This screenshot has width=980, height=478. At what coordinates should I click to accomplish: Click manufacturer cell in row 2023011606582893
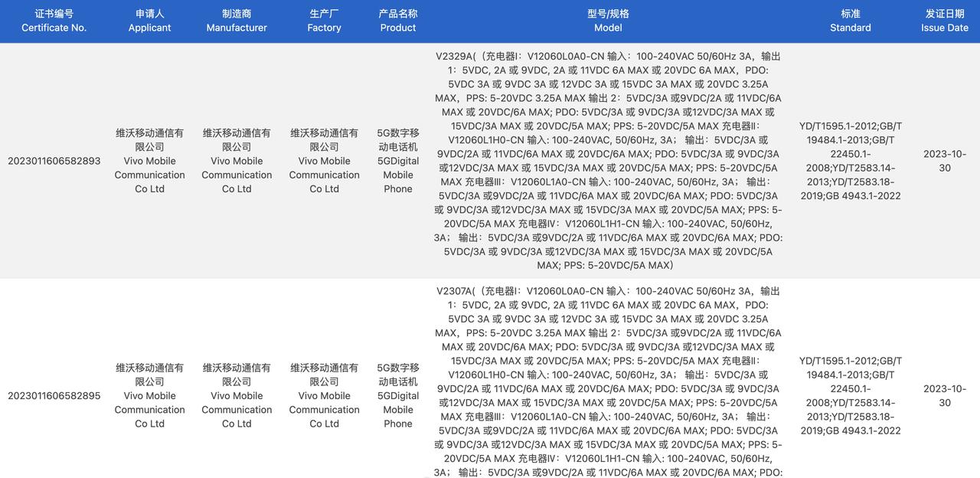pos(237,161)
